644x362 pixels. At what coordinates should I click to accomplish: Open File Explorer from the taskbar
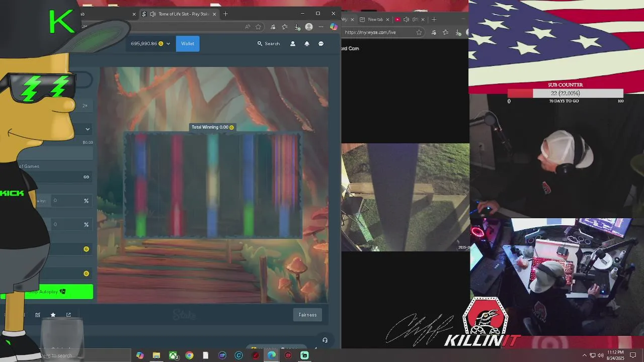tap(156, 355)
